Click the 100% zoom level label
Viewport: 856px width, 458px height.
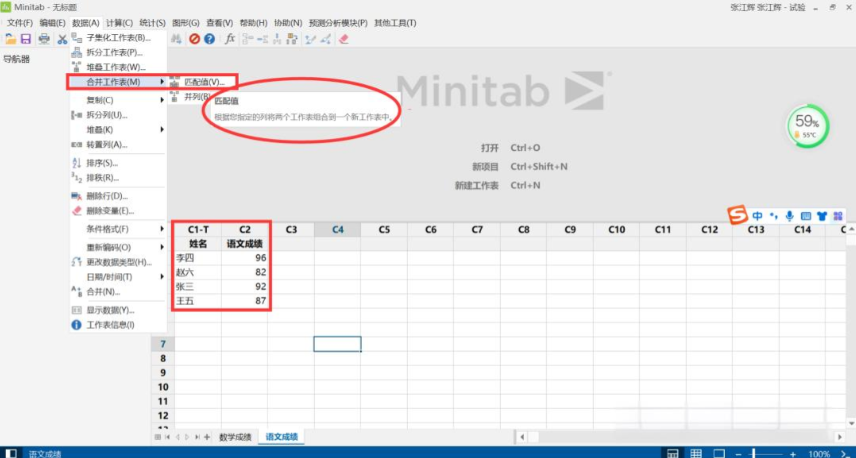click(x=819, y=454)
